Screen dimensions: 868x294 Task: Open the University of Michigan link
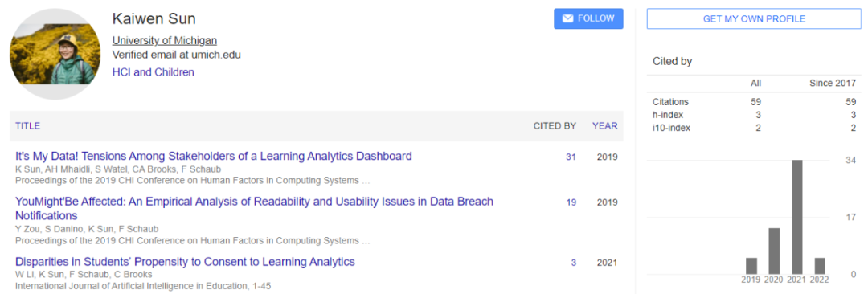click(x=165, y=40)
